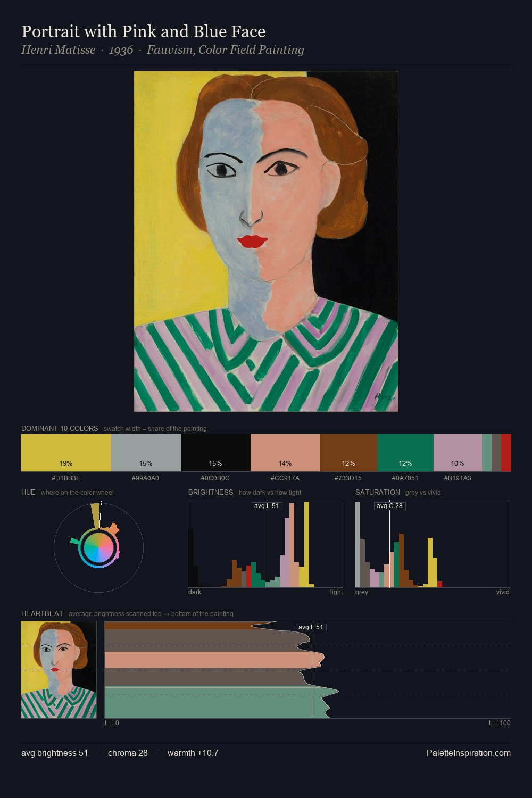This screenshot has height=798, width=532.
Task: Click the 'avg brightness 51' footer stat
Action: (x=55, y=753)
